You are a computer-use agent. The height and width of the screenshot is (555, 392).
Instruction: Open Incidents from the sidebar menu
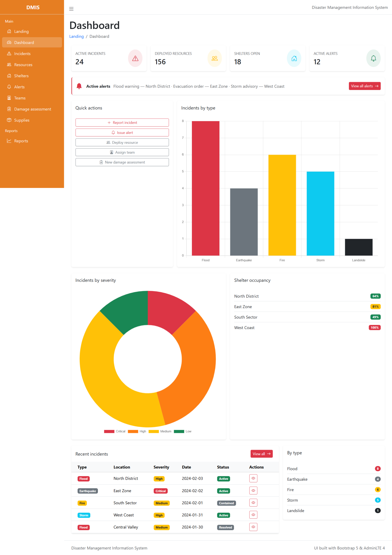pyautogui.click(x=23, y=53)
